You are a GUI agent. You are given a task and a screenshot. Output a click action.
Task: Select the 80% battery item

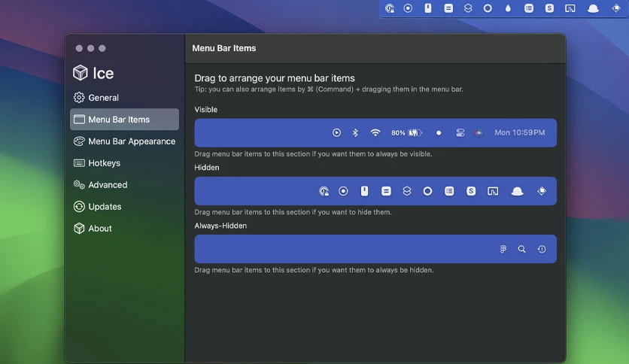(x=407, y=132)
